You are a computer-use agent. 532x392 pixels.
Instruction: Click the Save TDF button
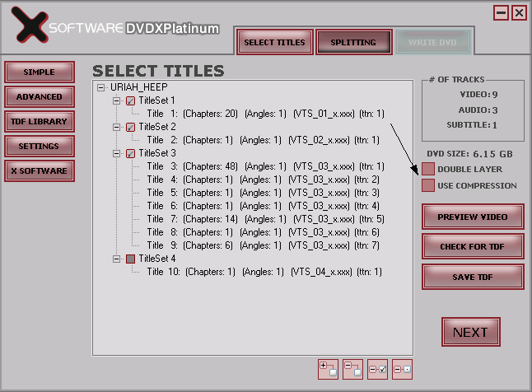pyautogui.click(x=473, y=277)
